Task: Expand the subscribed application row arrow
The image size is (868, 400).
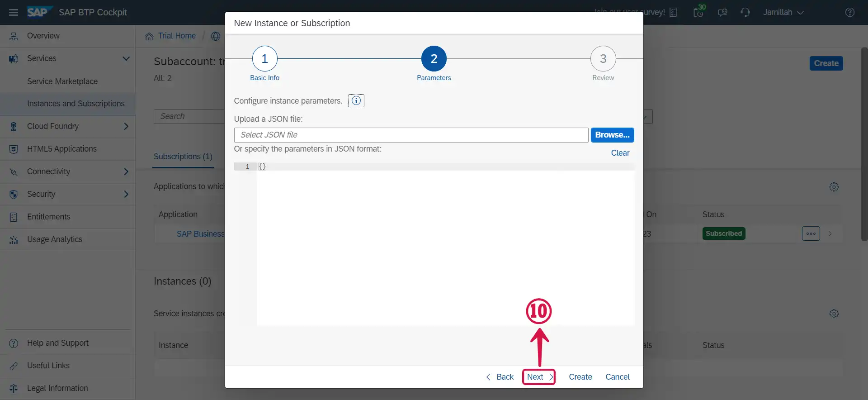Action: coord(830,233)
